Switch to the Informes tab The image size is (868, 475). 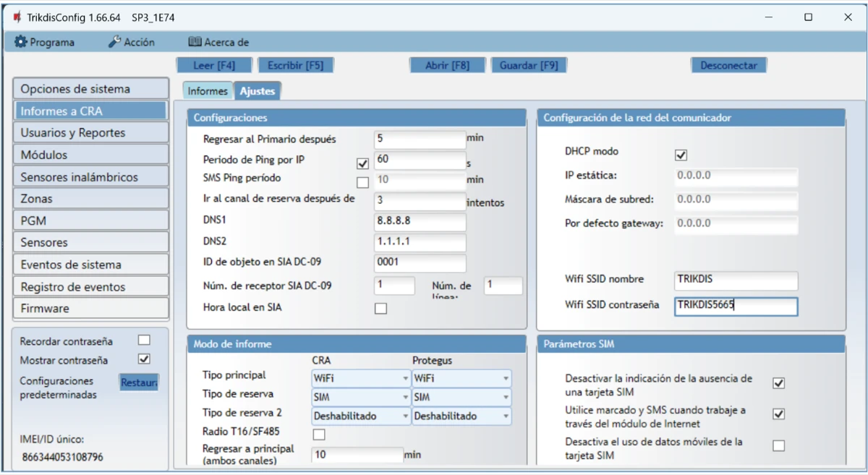208,91
